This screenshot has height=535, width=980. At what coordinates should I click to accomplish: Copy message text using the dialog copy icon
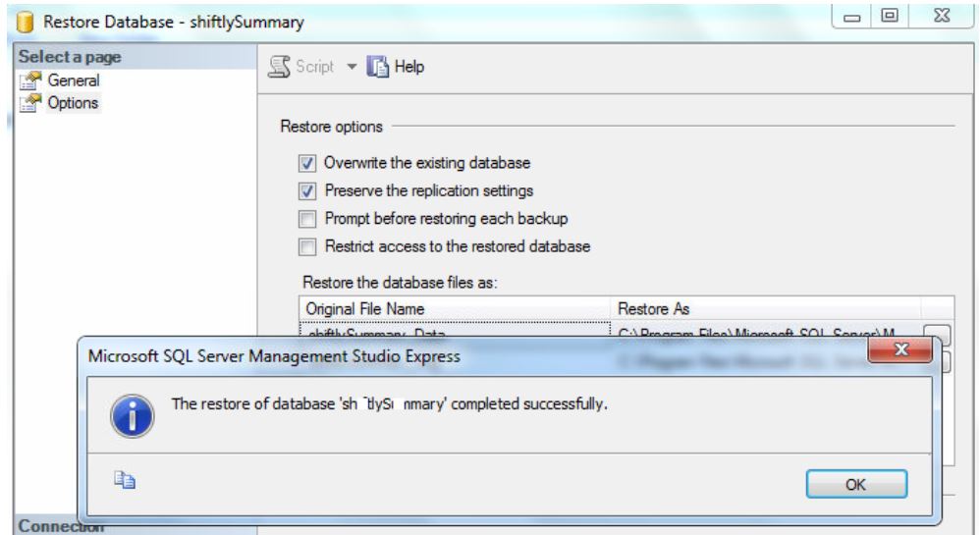(x=125, y=480)
